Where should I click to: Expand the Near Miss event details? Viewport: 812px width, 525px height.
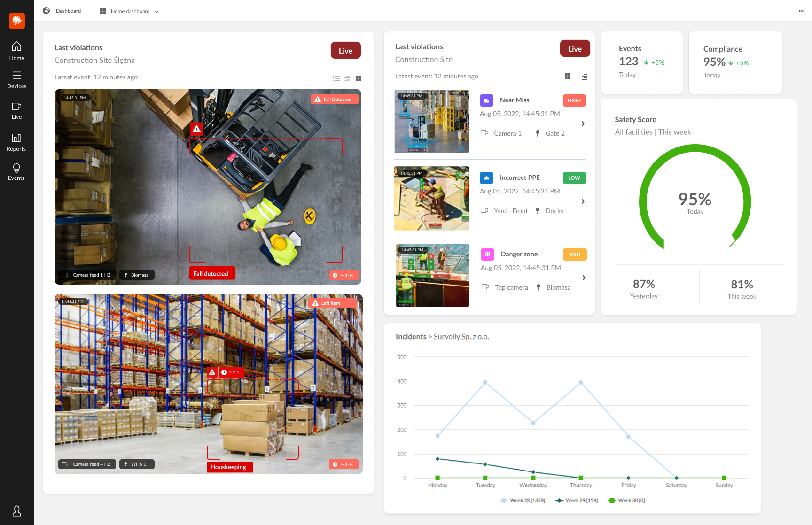583,124
